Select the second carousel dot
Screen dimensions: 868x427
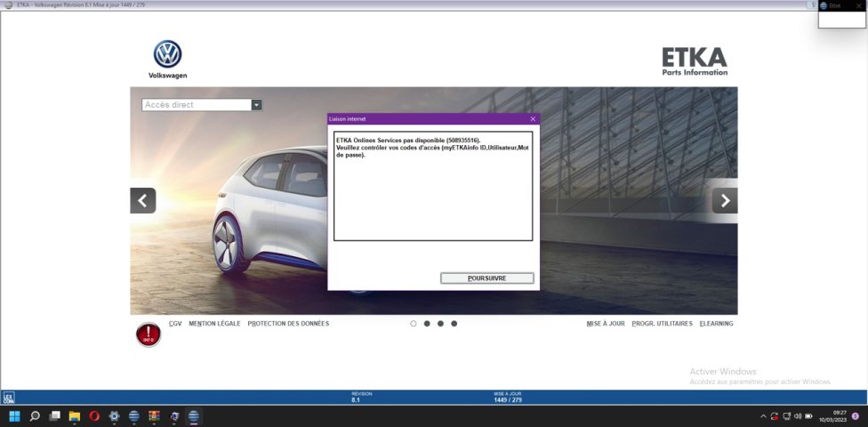pos(427,324)
